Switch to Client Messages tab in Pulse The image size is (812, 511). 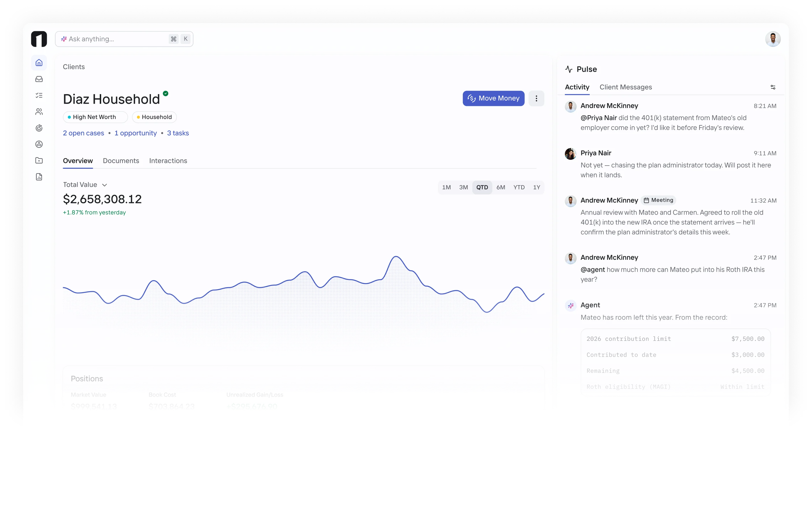pos(626,87)
